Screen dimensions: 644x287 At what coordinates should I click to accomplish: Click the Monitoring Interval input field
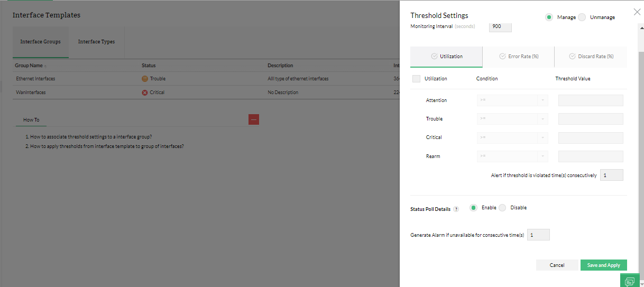pos(500,26)
